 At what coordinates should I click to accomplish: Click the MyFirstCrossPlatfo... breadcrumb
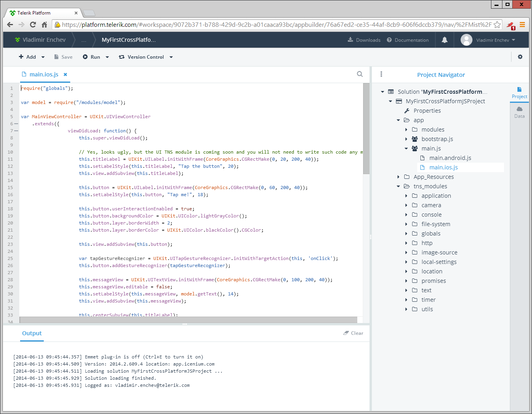(129, 40)
